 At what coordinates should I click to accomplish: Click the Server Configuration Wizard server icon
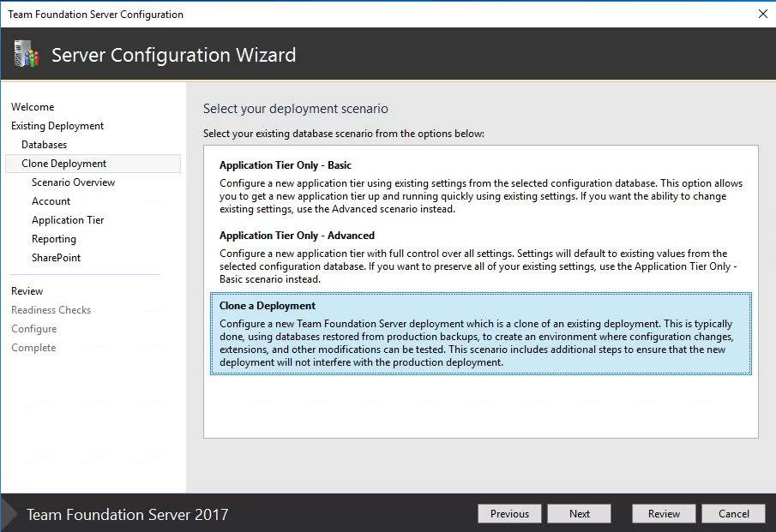pyautogui.click(x=27, y=54)
